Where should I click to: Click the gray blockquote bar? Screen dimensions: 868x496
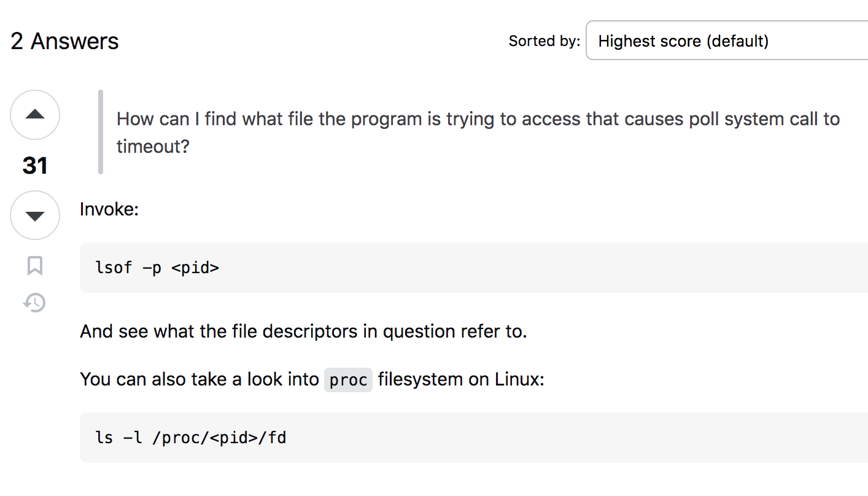pyautogui.click(x=101, y=132)
